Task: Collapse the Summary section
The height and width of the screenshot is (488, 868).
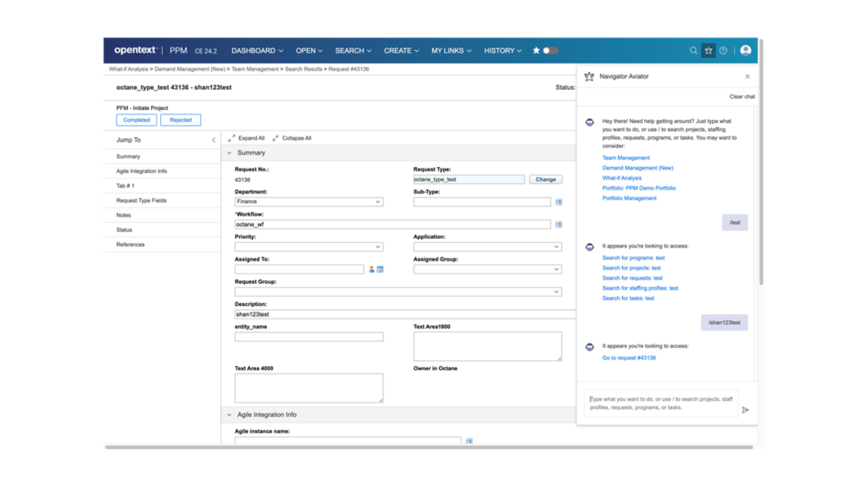Action: point(229,153)
